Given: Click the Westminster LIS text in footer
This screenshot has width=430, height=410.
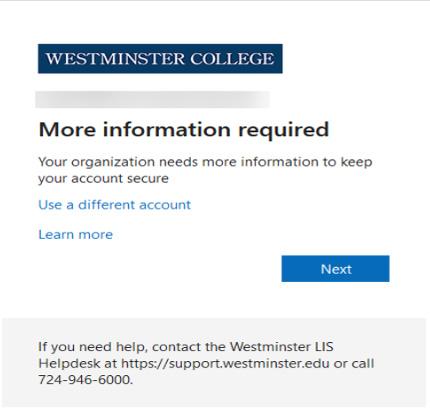Looking at the screenshot, I should 282,347.
